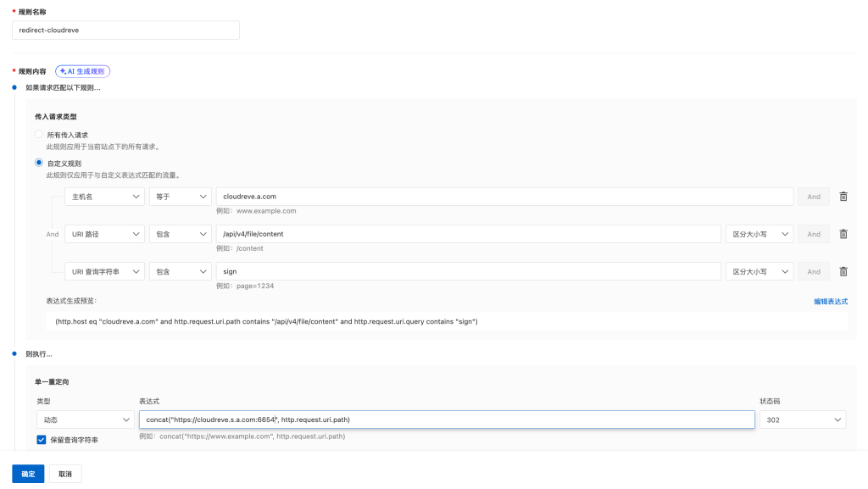Remove the URI 查询字符串 condition via trash icon

coord(843,271)
